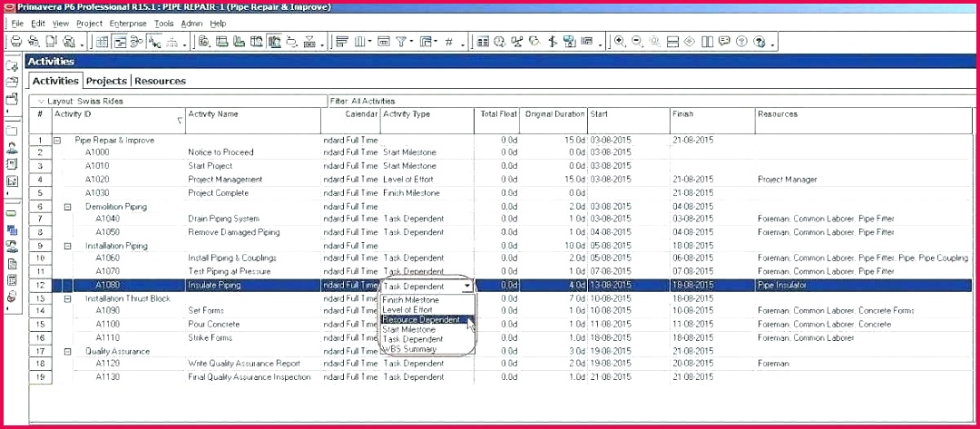Screen dimensions: 980x429
Task: Open Tracking chart icon in left sidebar
Action: (12, 181)
